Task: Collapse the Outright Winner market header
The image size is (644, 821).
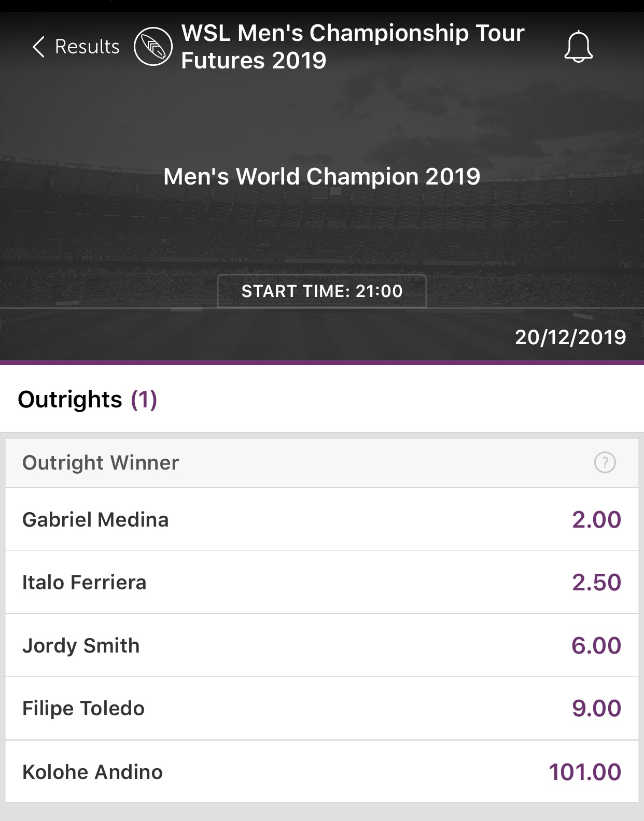Action: [322, 463]
